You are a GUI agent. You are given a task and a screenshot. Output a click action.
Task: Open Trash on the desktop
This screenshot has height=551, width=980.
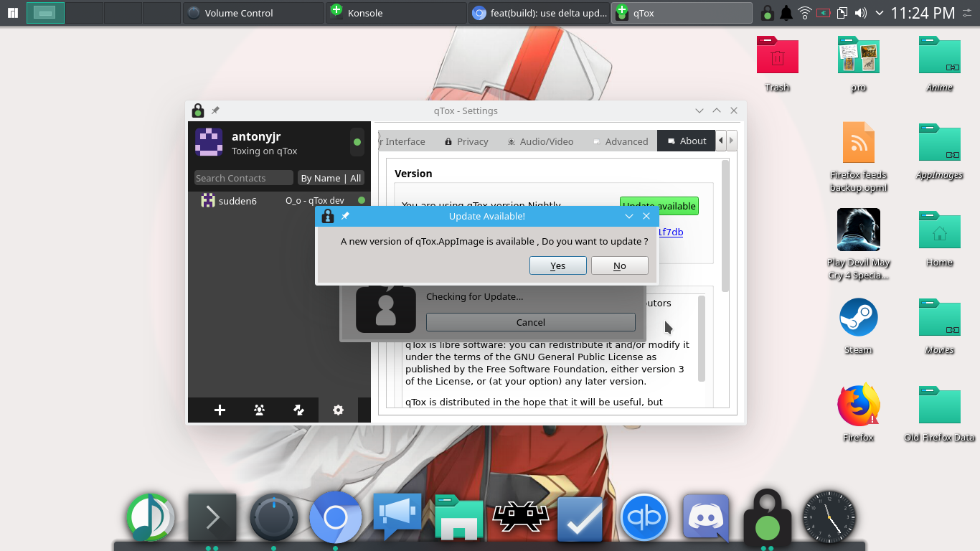point(777,64)
